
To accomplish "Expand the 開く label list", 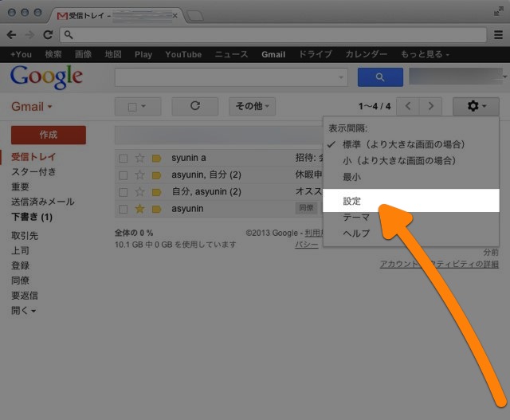I will [x=23, y=311].
